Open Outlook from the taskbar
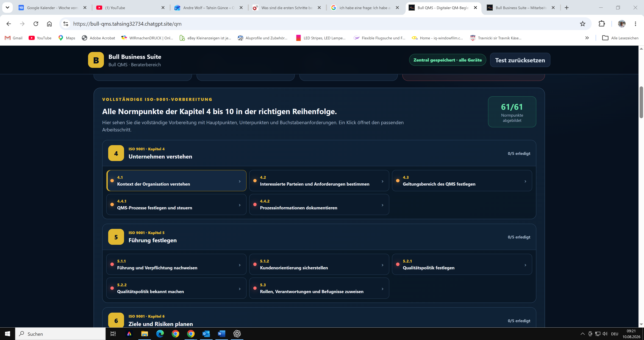644x340 pixels. (x=206, y=334)
